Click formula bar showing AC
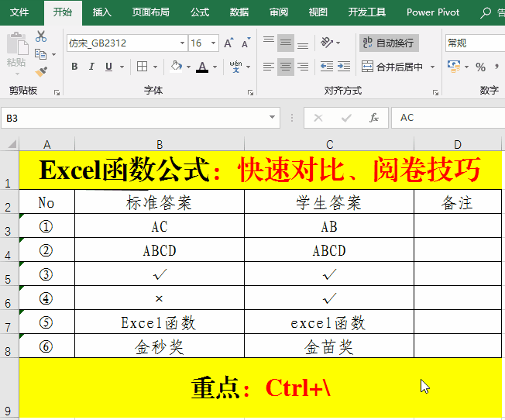Screen dimensions: 505x420 coord(448,118)
